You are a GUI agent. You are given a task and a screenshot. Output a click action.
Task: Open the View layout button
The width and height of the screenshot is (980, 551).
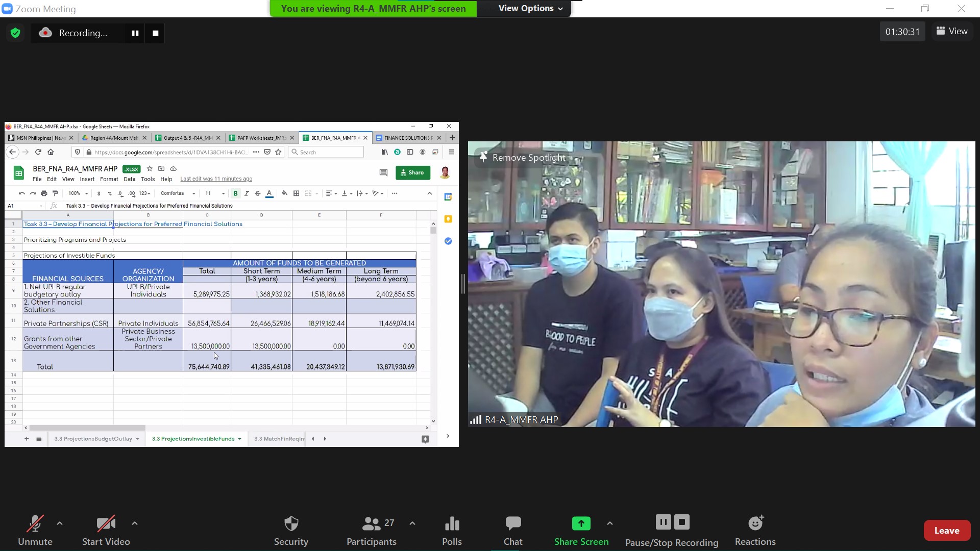952,31
